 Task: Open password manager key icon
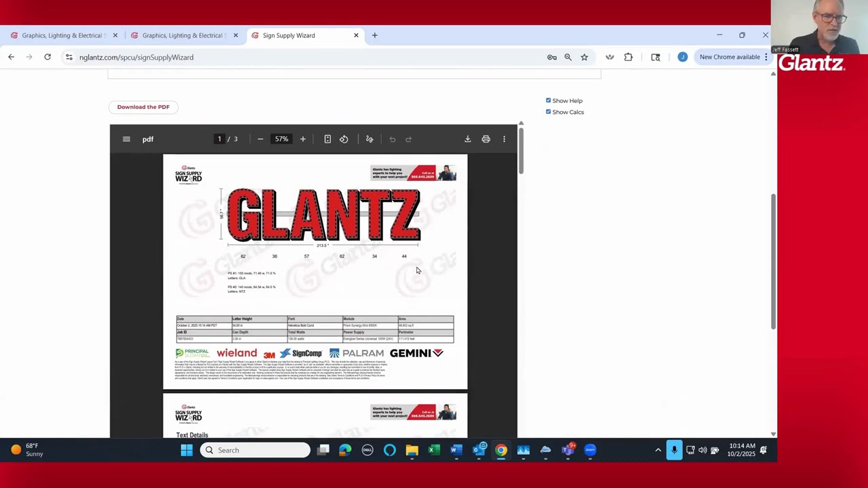[552, 57]
